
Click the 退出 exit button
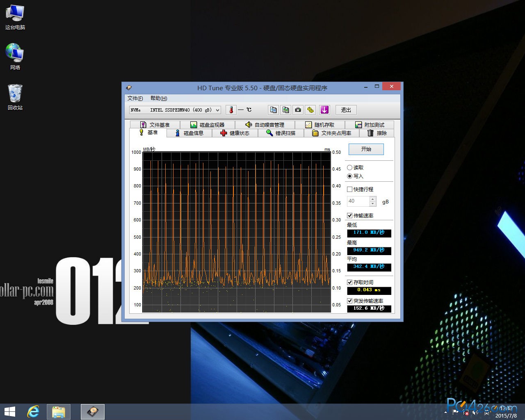(346, 110)
